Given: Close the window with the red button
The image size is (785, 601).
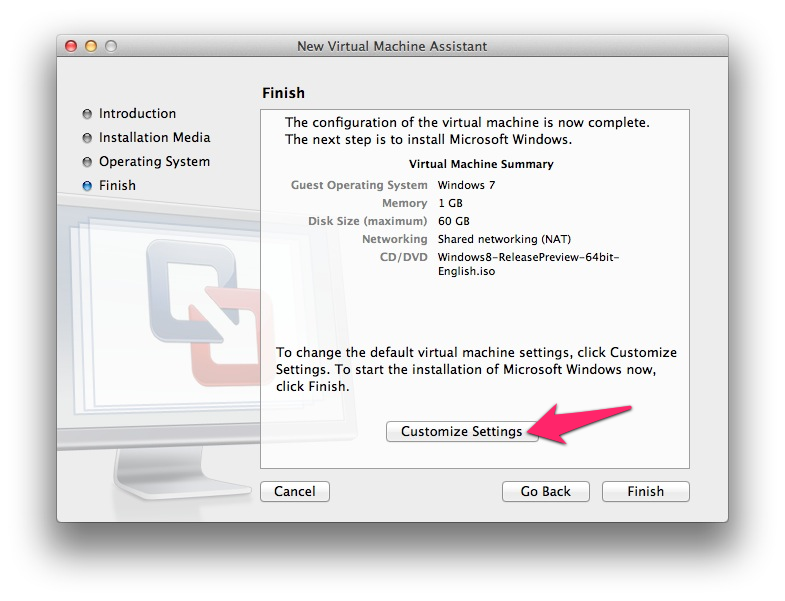Looking at the screenshot, I should pos(71,46).
